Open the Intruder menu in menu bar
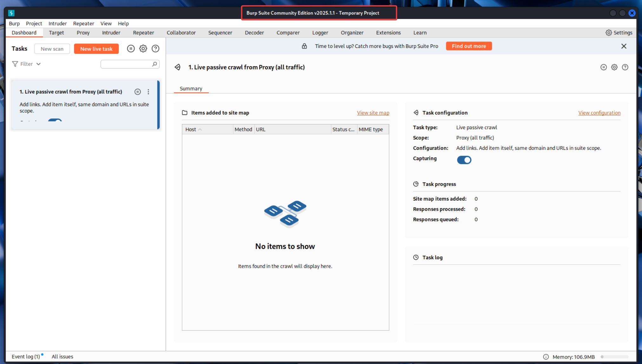The image size is (642, 364). coord(57,23)
